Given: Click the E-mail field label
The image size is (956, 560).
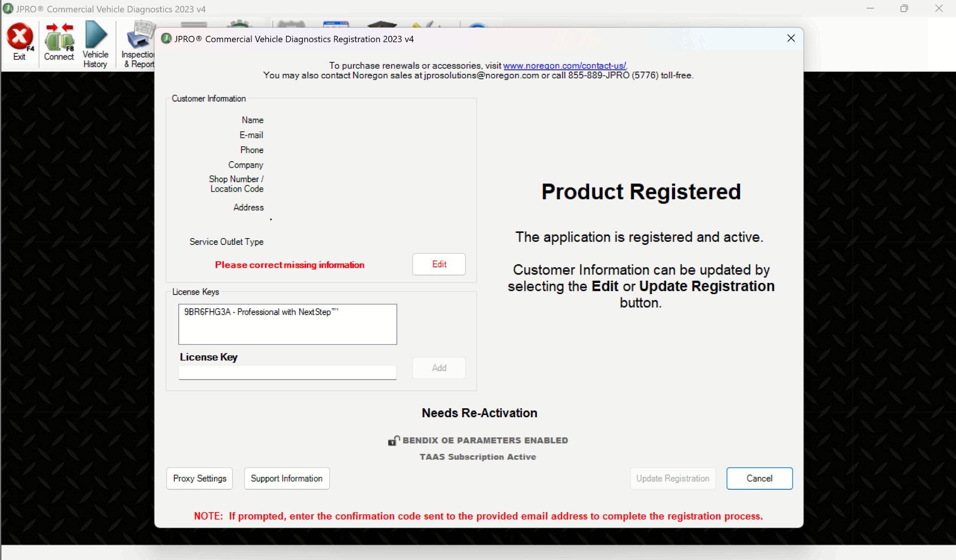Looking at the screenshot, I should click(251, 135).
